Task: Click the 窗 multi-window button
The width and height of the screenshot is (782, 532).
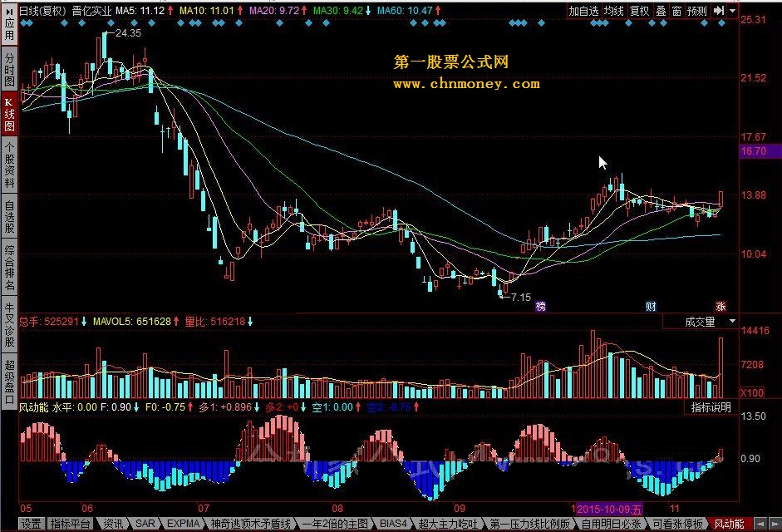Action: coord(676,11)
